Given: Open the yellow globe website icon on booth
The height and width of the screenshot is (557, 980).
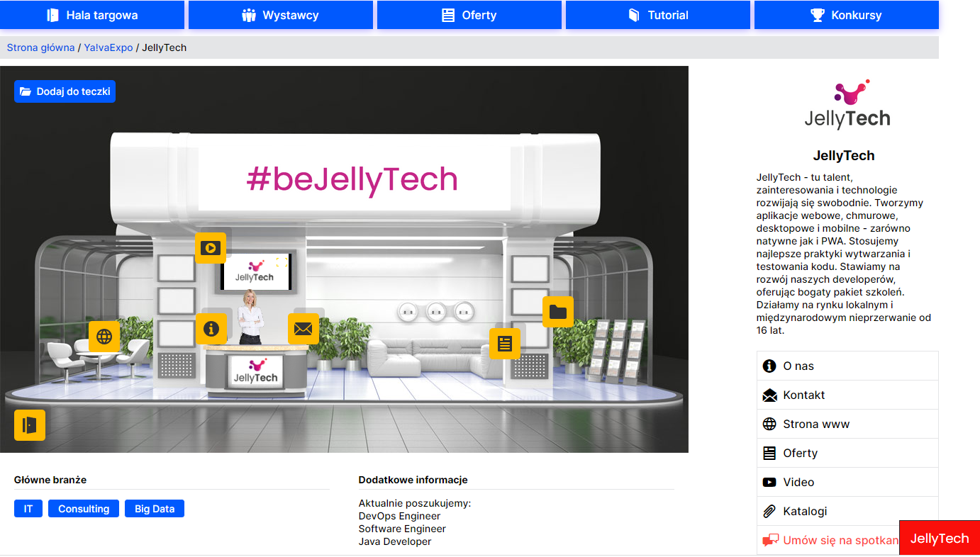Looking at the screenshot, I should (x=104, y=337).
